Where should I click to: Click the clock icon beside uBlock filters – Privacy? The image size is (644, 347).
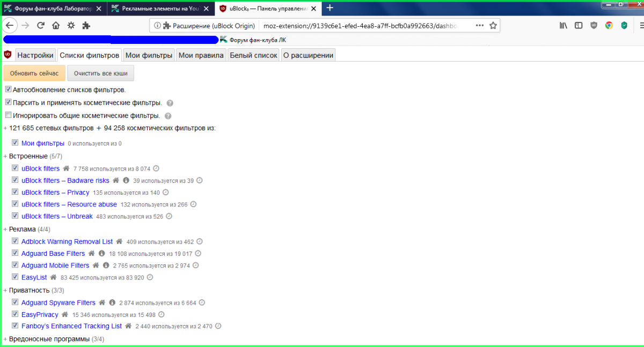coord(165,192)
